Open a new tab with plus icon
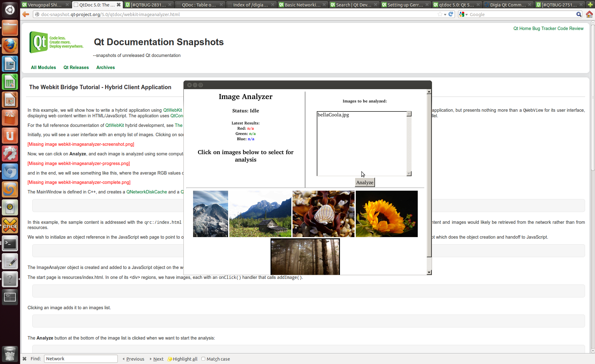The height and width of the screenshot is (364, 595). click(x=590, y=5)
